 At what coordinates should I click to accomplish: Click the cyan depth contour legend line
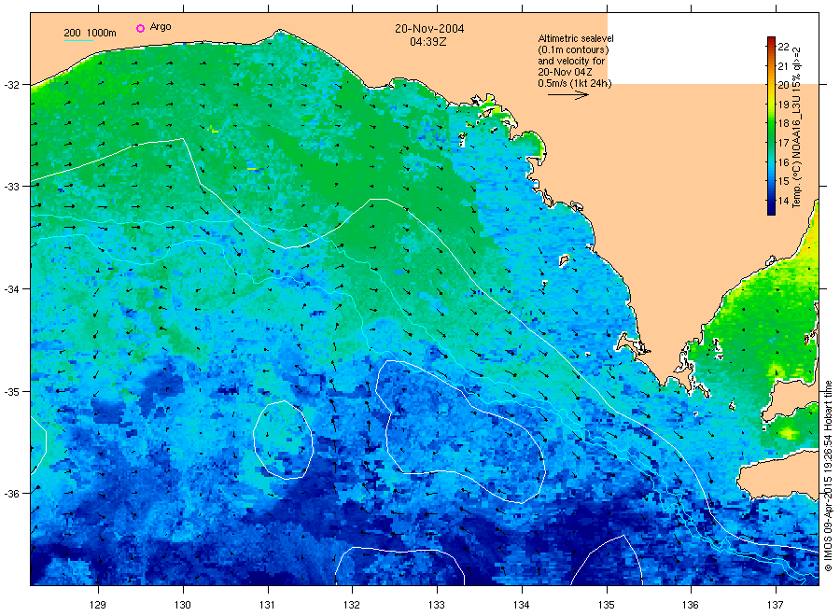pyautogui.click(x=78, y=40)
